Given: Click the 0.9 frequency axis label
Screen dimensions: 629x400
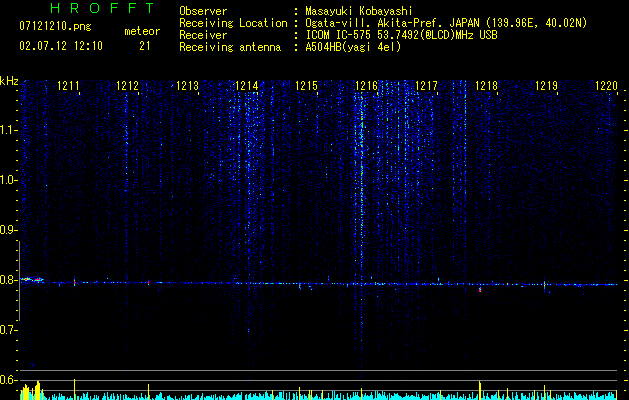Looking at the screenshot, I should click(8, 230).
